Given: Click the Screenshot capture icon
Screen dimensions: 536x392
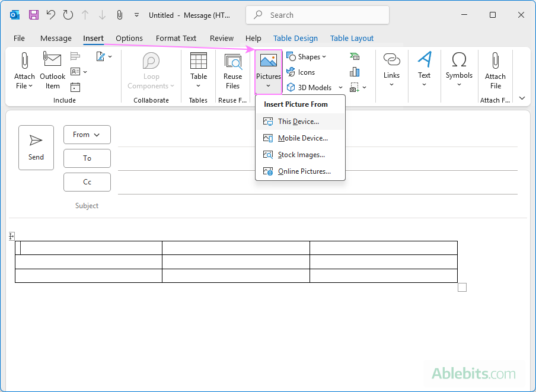Looking at the screenshot, I should [354, 87].
